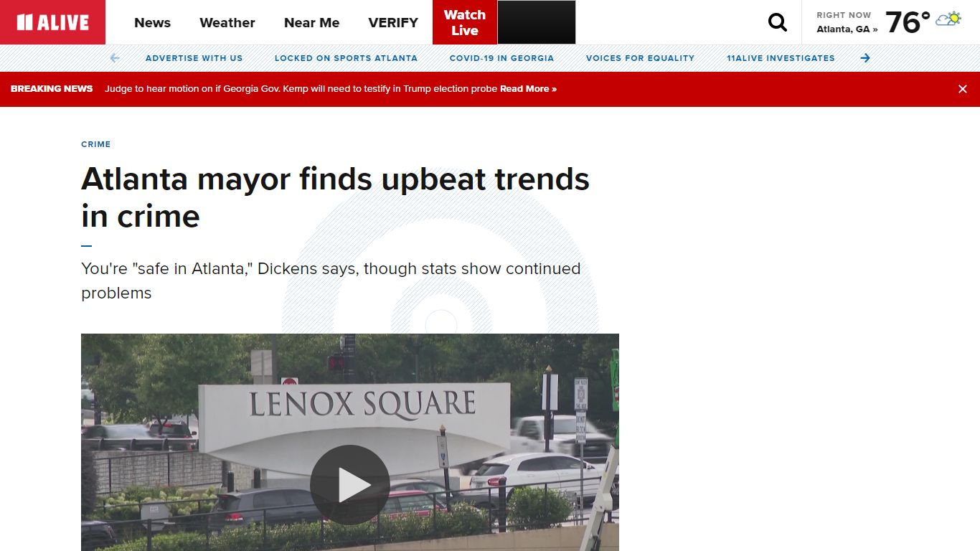Open Voices for Equality link
Viewport: 980px width, 551px height.
click(640, 58)
